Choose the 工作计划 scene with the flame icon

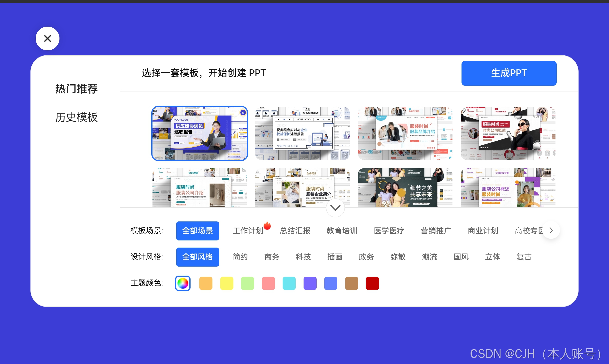(248, 230)
